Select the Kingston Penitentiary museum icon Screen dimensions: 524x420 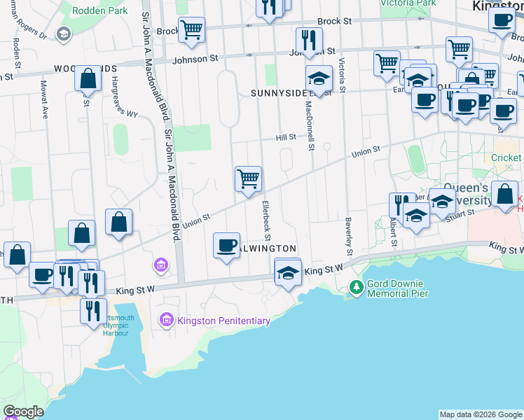tap(167, 321)
